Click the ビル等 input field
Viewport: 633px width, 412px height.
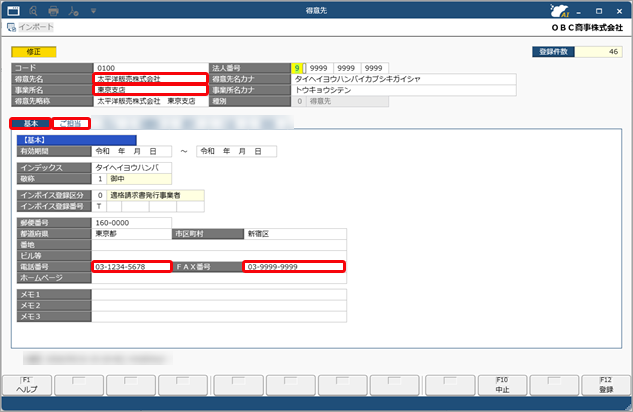pos(219,256)
